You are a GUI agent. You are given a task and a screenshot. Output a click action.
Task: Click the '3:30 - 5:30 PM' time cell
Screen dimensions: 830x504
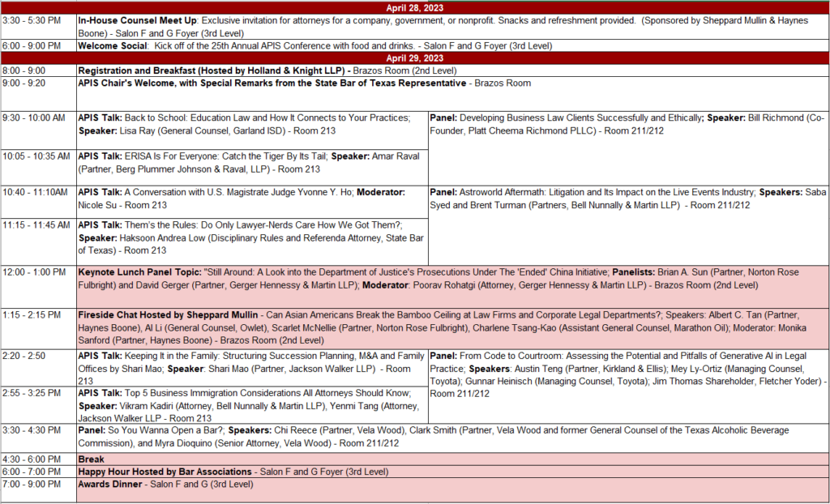click(x=39, y=27)
